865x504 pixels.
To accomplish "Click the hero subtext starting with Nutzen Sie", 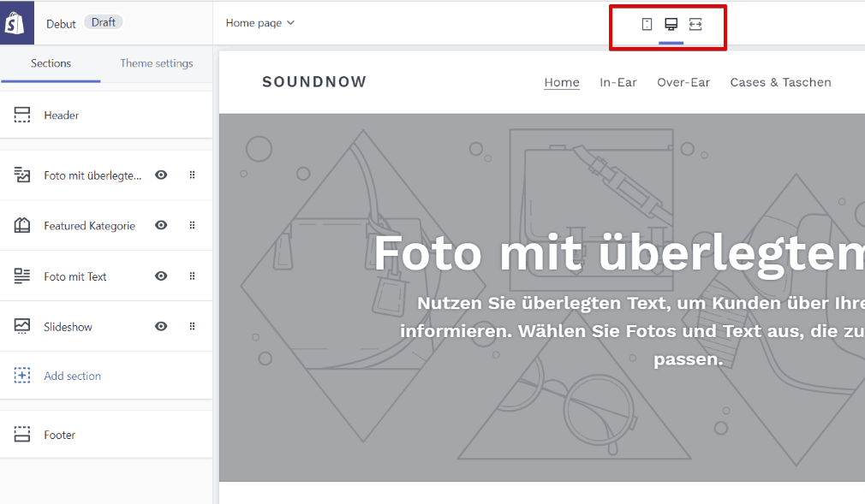I will coord(632,331).
